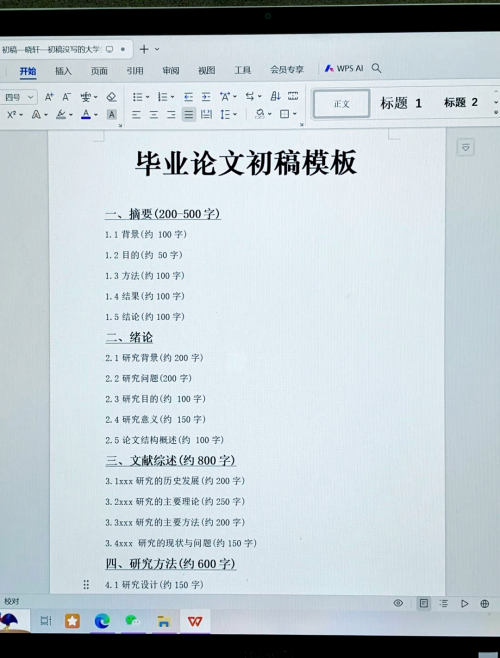The height and width of the screenshot is (658, 500).
Task: Open WeChat from the taskbar
Action: tap(132, 621)
